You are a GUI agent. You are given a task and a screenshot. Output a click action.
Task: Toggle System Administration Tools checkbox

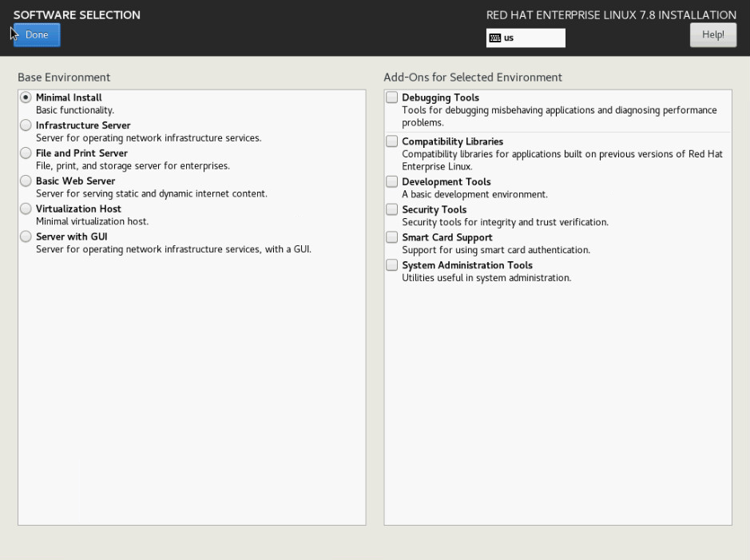coord(391,265)
